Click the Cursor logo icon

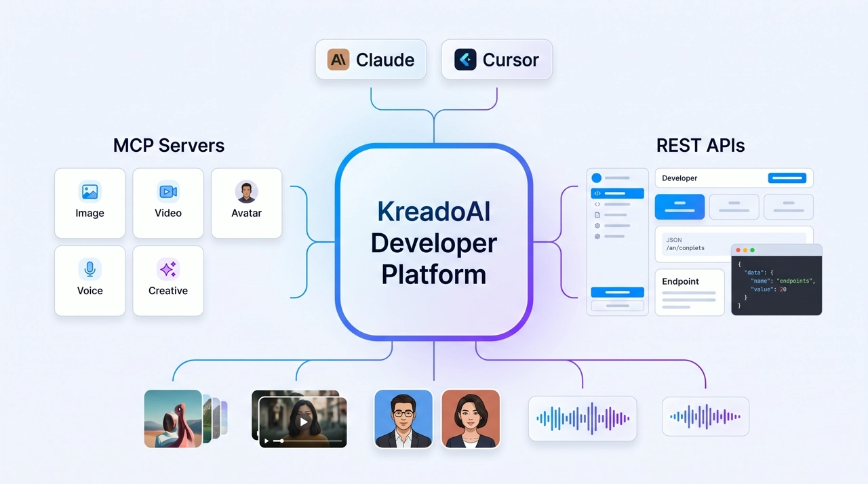coord(465,60)
